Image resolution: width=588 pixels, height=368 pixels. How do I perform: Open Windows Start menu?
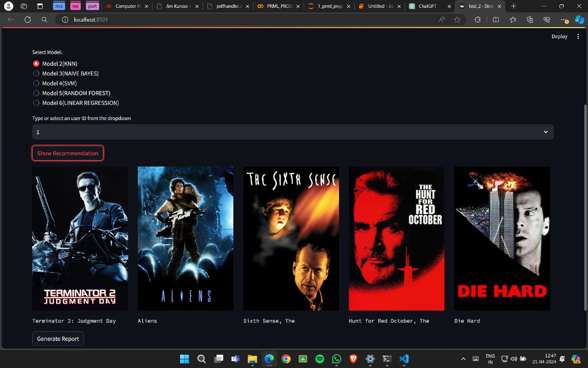(x=184, y=359)
